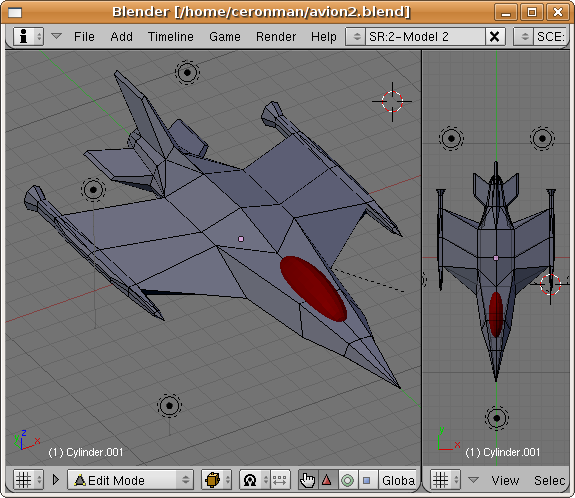The height and width of the screenshot is (498, 575).
Task: Select the lamp above the left wing missile
Action: tap(93, 190)
